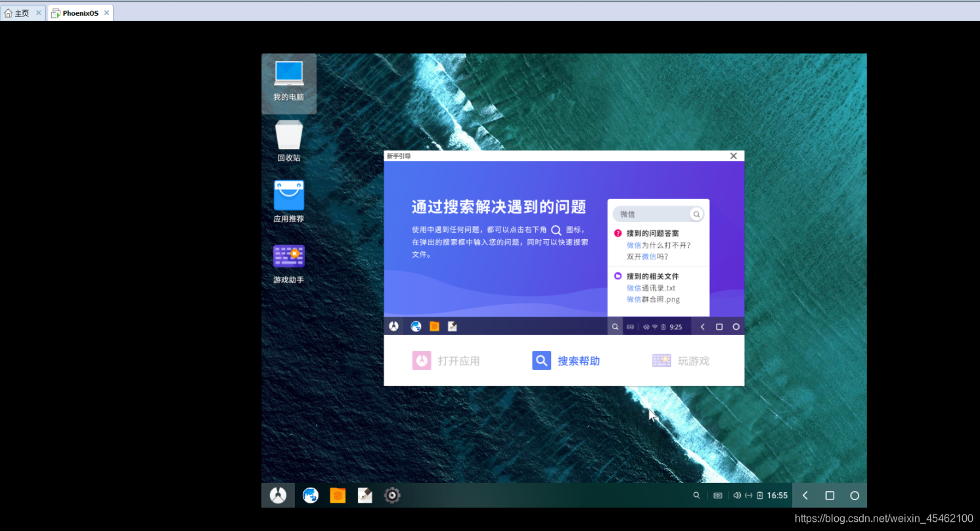This screenshot has height=531, width=980.
Task: Select the 我的电脑 desktop icon
Action: (x=289, y=82)
